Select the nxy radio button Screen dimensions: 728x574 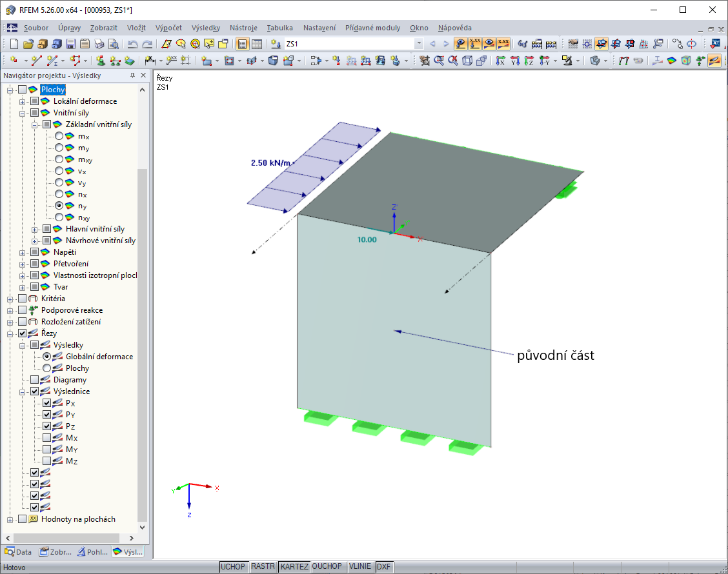click(x=59, y=217)
